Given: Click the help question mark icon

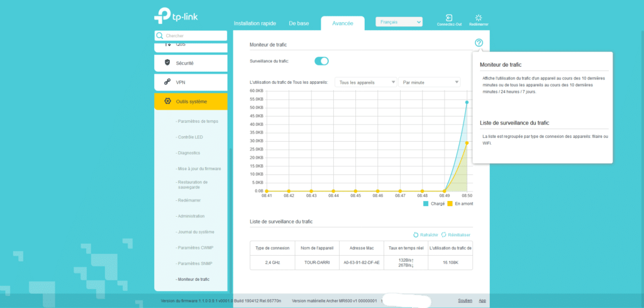Looking at the screenshot, I should click(479, 43).
